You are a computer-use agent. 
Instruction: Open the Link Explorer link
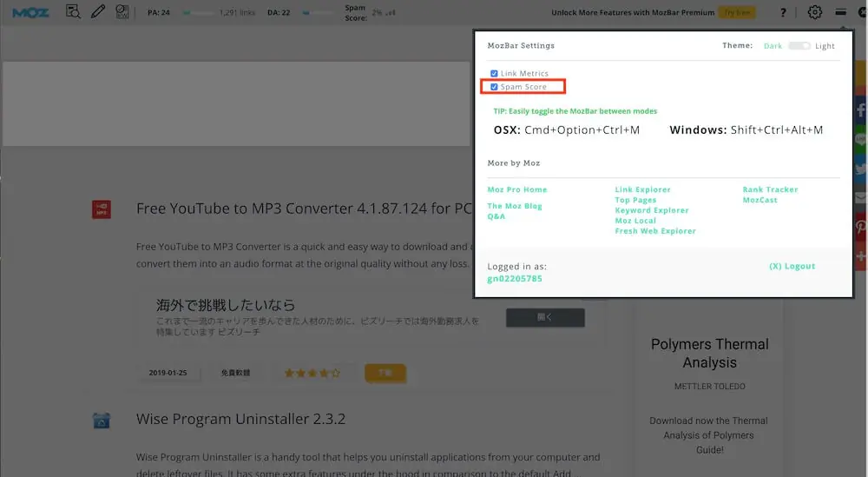click(642, 189)
